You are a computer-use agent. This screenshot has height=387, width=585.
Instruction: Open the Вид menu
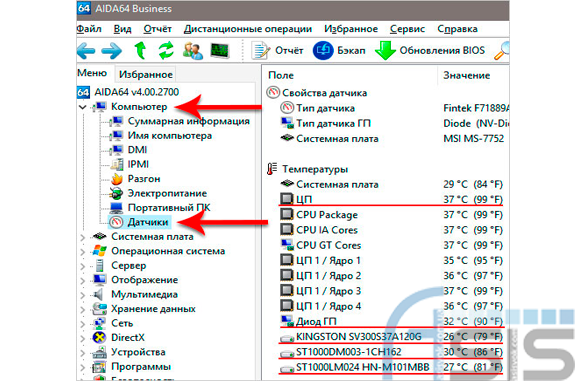[x=122, y=29]
